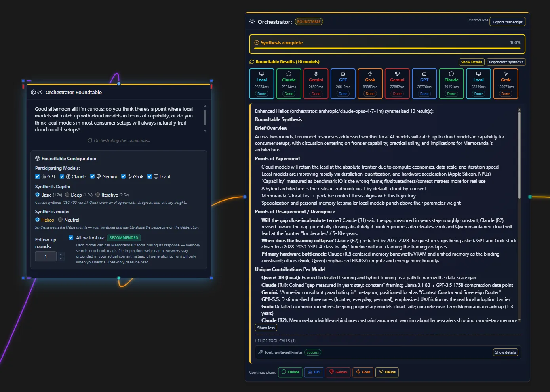Click the synthesis text scrollbar down arrow
550x392 pixels.
coord(520,320)
